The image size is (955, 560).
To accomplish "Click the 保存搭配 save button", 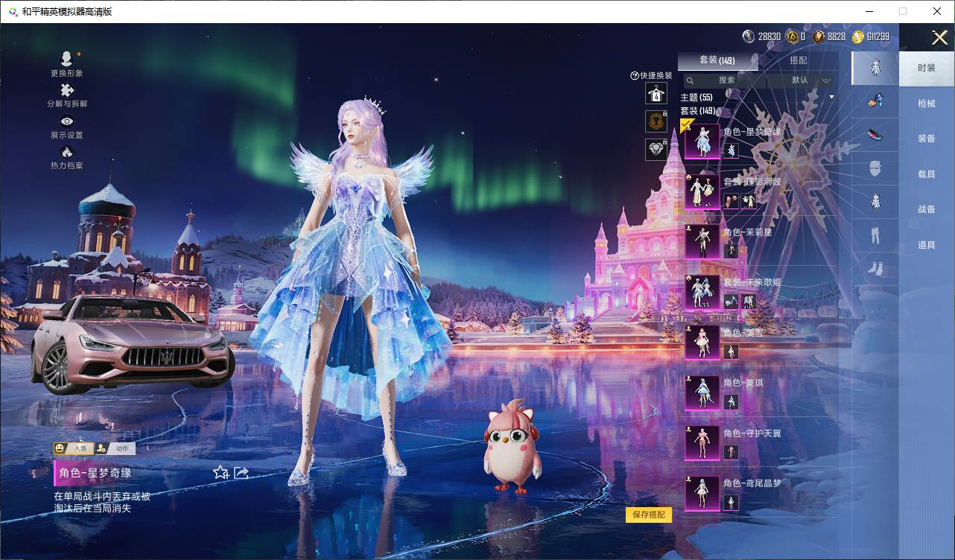I will click(649, 515).
